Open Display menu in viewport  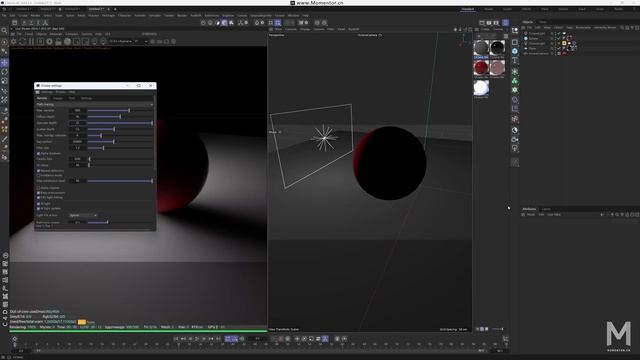click(x=305, y=29)
